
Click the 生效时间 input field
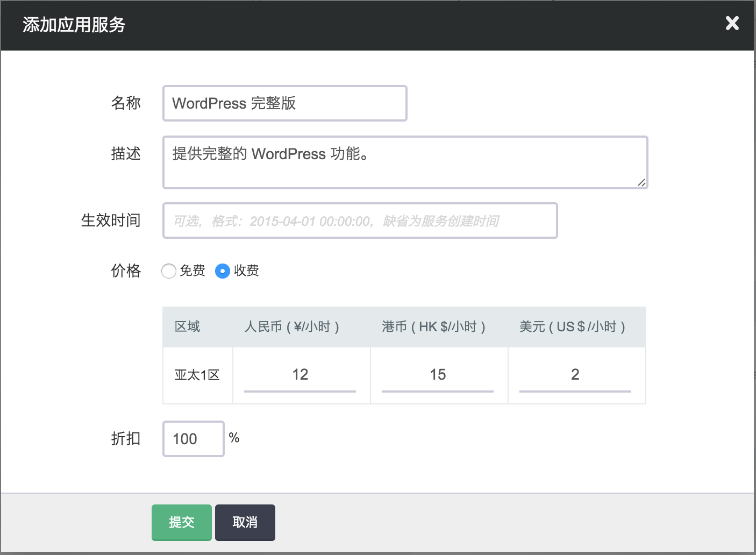pyautogui.click(x=360, y=220)
